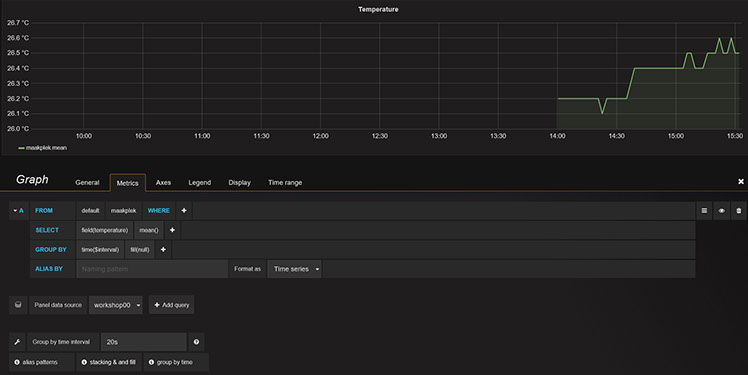Toggle query A visibility eye icon
Screen dimensions: 748x375
721,210
